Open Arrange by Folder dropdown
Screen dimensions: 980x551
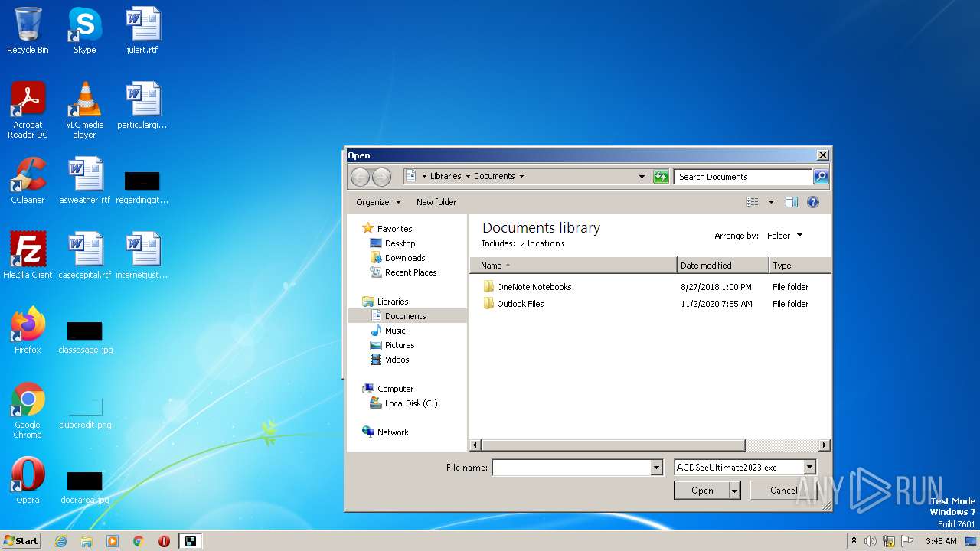[x=785, y=236]
